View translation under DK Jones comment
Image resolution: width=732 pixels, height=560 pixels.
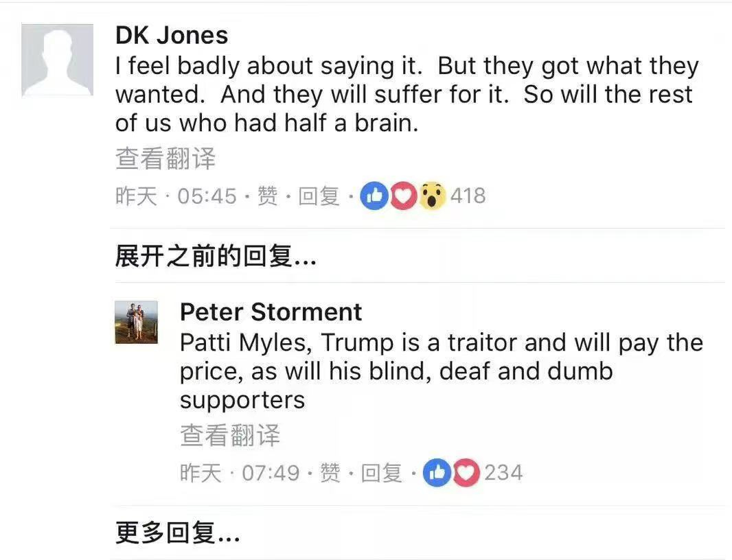pyautogui.click(x=165, y=159)
